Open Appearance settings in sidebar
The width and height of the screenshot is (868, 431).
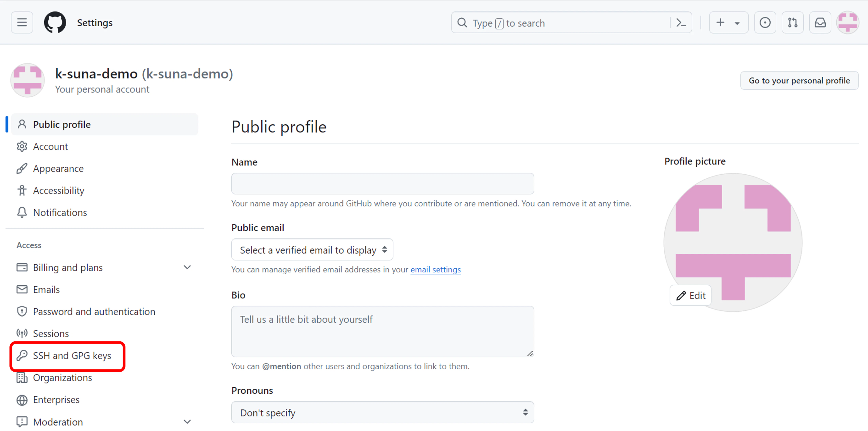point(105,168)
